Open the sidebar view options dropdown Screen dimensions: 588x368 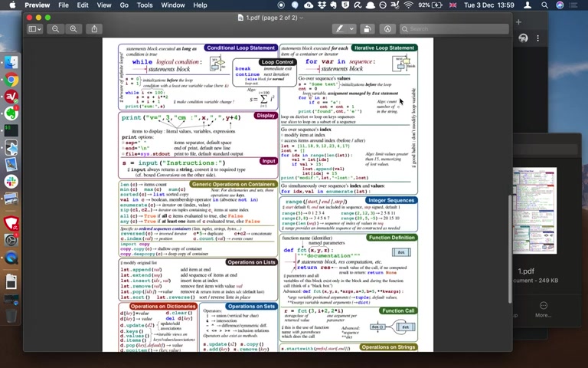[x=35, y=29]
